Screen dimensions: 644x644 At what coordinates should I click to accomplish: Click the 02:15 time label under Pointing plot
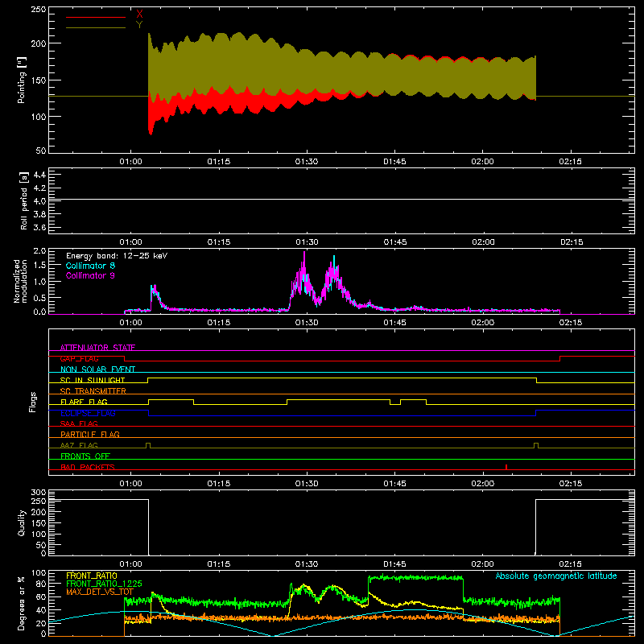(570, 162)
